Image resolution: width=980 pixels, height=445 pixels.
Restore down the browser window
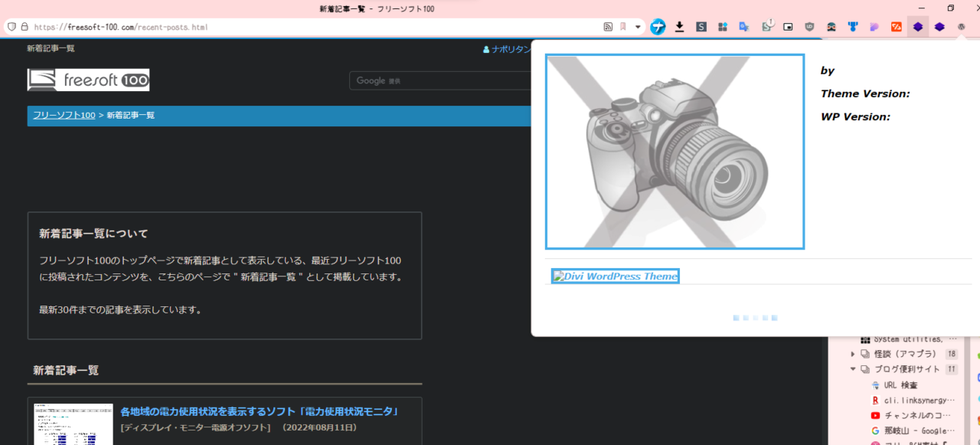point(951,8)
